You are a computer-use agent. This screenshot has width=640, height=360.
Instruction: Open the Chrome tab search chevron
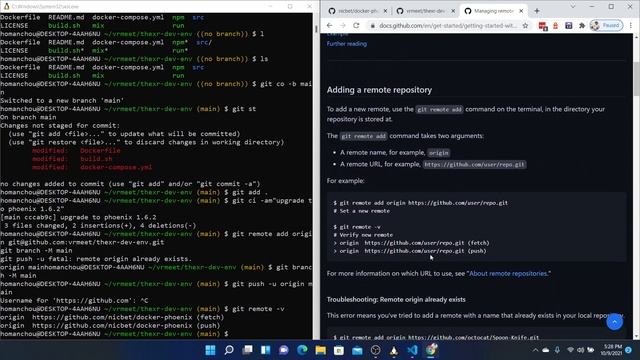573,7
